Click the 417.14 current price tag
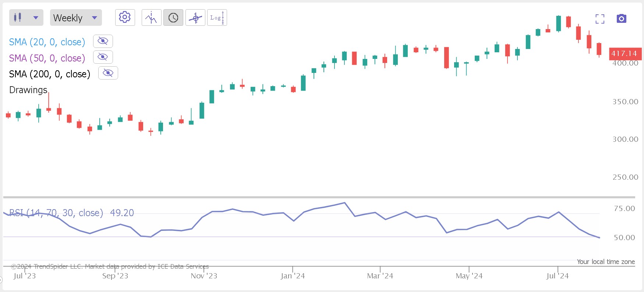This screenshot has height=292, width=644. (x=624, y=54)
